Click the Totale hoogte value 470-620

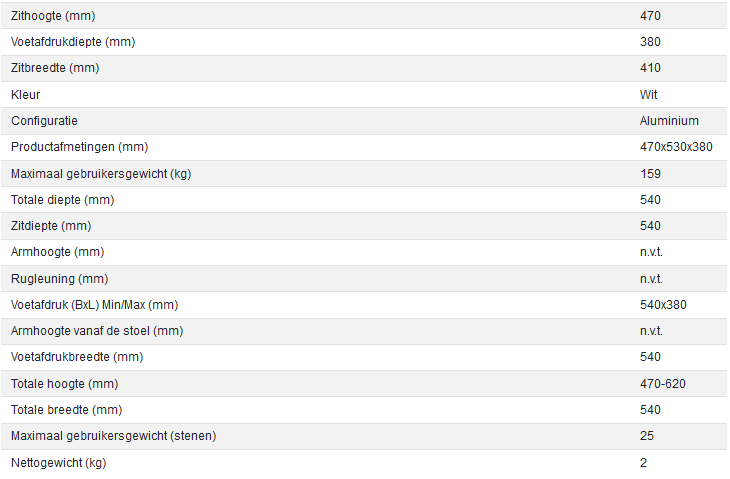point(662,383)
